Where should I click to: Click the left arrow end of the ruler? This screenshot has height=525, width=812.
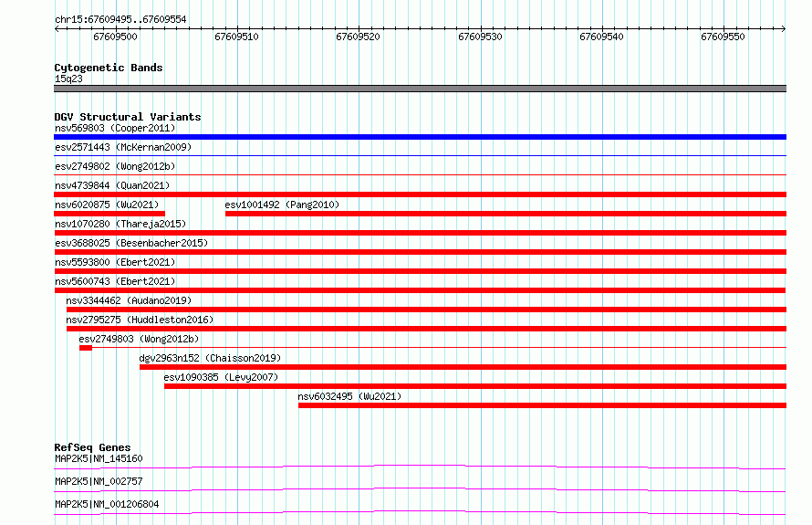[x=57, y=28]
